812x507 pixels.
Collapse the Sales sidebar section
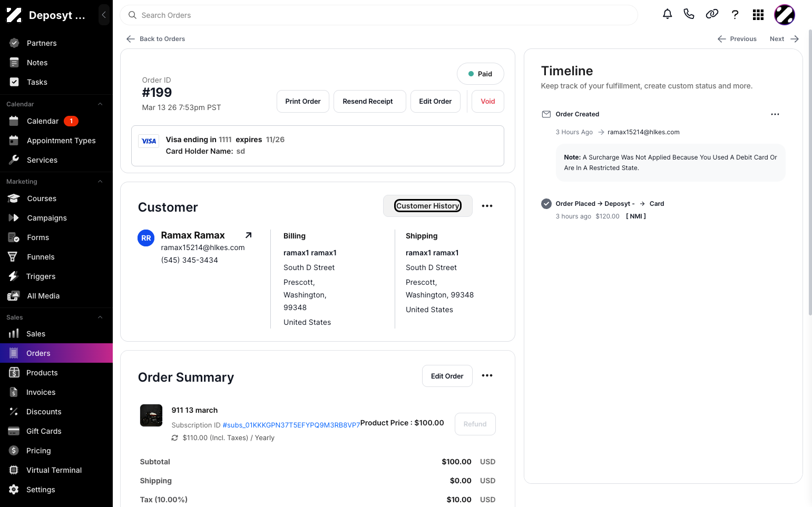pos(100,317)
